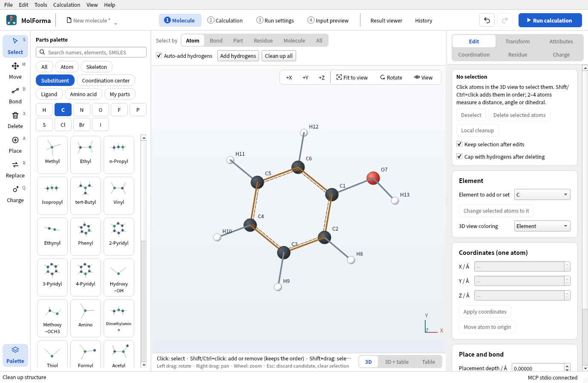Click the MolForma app logo
588x383 pixels.
tap(12, 20)
